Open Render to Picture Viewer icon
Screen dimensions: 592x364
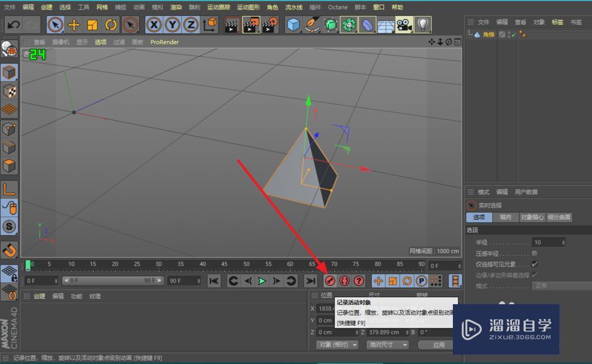251,25
